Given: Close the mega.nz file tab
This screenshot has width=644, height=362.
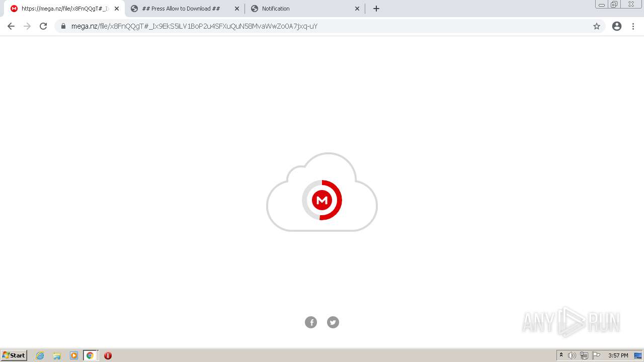Looking at the screenshot, I should 117,9.
